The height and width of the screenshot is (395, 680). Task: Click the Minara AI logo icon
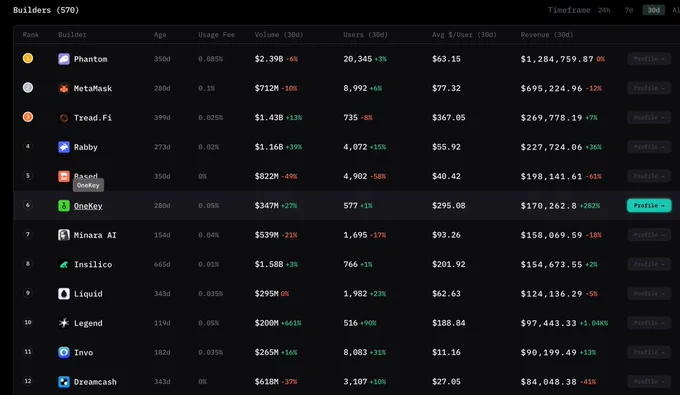pyautogui.click(x=64, y=235)
